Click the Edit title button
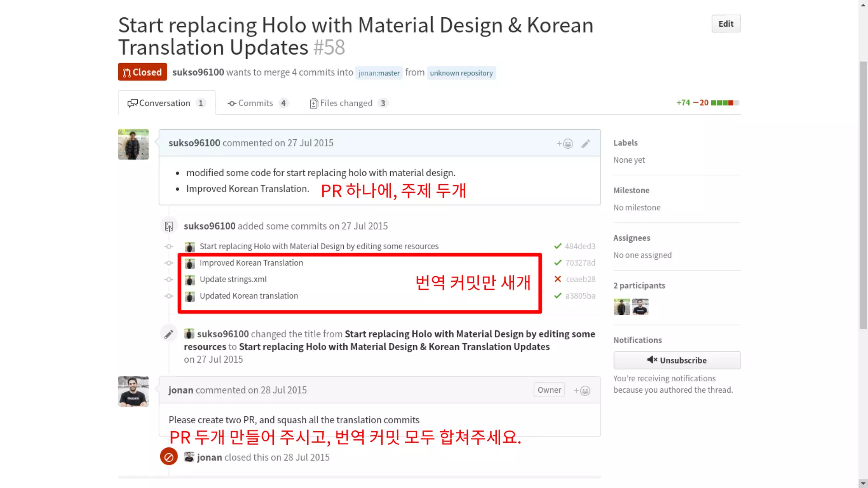Image resolution: width=868 pixels, height=488 pixels. click(726, 24)
